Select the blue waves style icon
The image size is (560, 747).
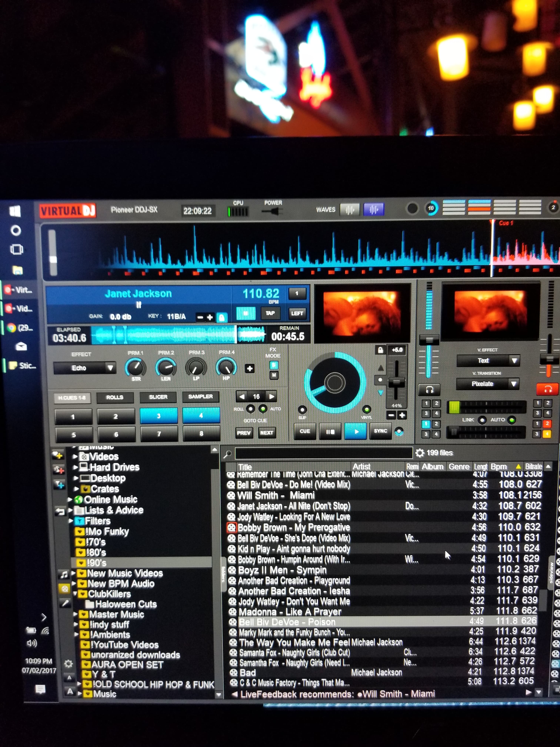[x=373, y=210]
